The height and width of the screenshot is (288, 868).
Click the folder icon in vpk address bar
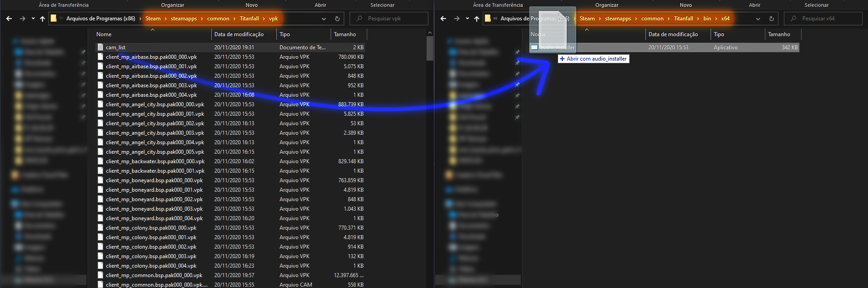pyautogui.click(x=53, y=19)
